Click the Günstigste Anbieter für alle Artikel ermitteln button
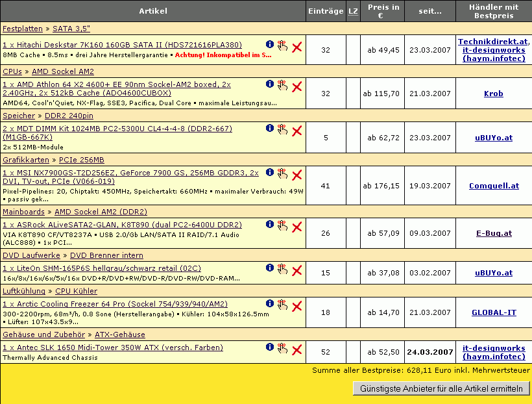The image size is (532, 404). pyautogui.click(x=441, y=388)
